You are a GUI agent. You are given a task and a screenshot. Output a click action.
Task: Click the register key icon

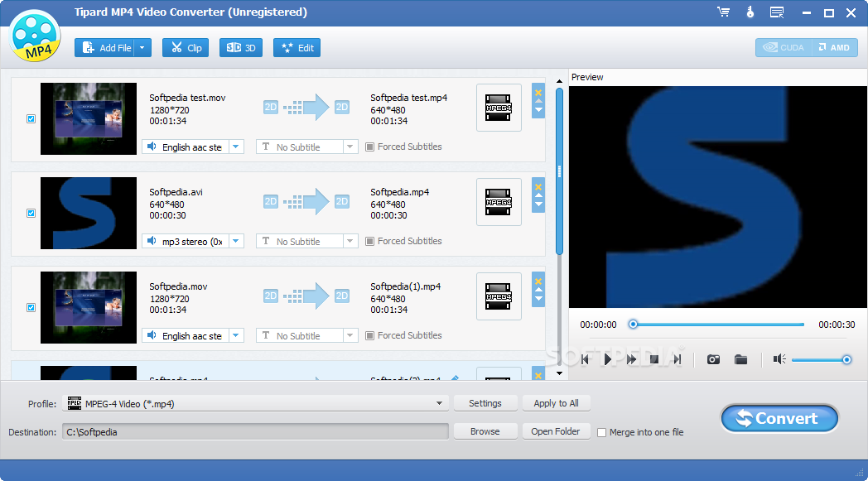[x=750, y=12]
